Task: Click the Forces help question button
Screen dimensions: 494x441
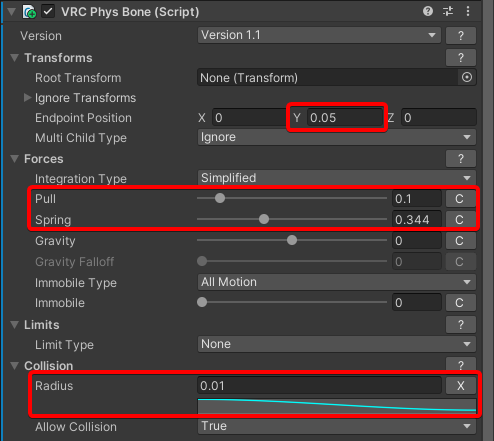Action: 461,159
